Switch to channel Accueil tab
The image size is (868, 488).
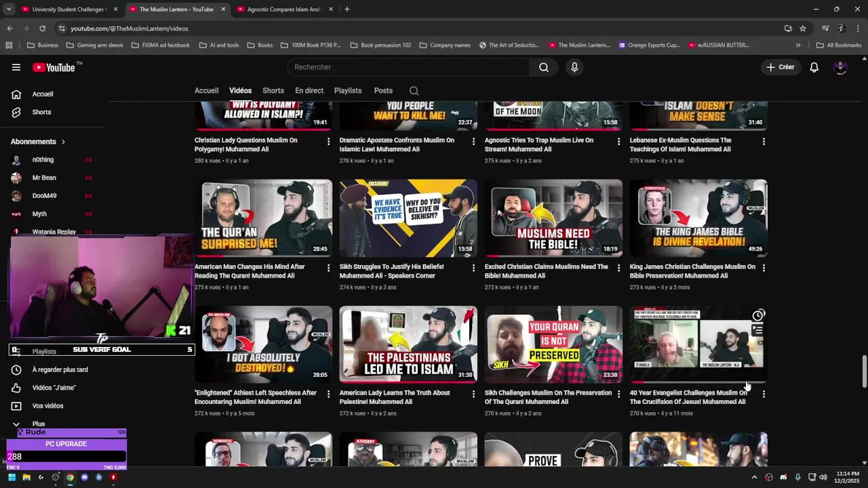206,91
